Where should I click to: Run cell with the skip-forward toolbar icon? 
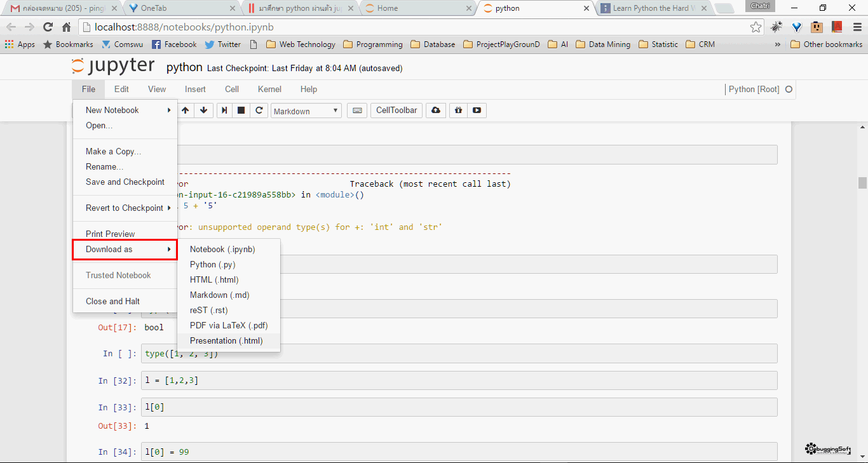point(224,111)
